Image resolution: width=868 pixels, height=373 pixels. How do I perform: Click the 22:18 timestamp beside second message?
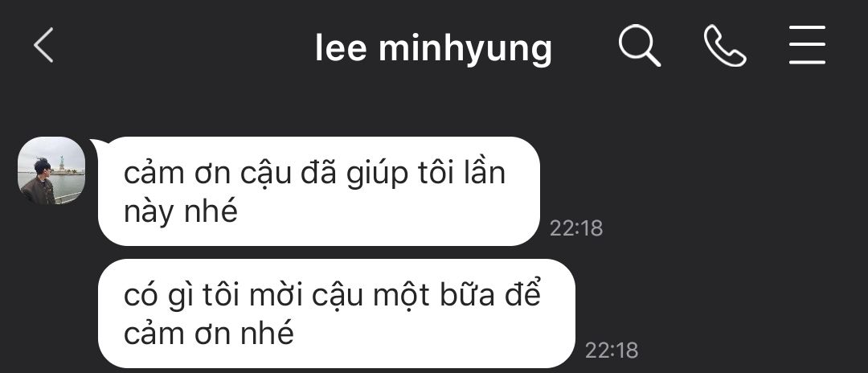[612, 350]
